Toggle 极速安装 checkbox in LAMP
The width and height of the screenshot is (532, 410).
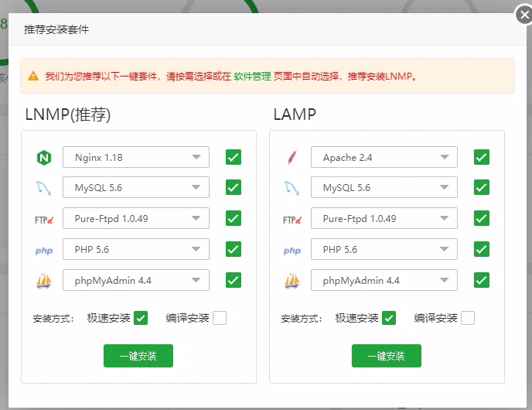click(x=389, y=318)
